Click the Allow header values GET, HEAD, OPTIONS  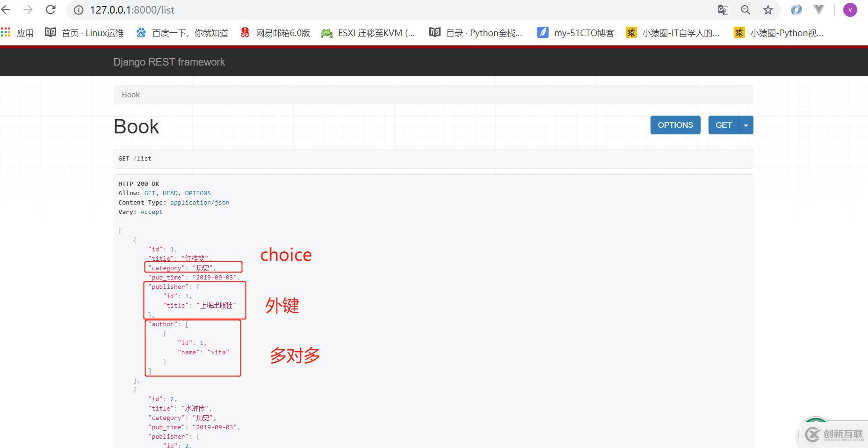177,193
